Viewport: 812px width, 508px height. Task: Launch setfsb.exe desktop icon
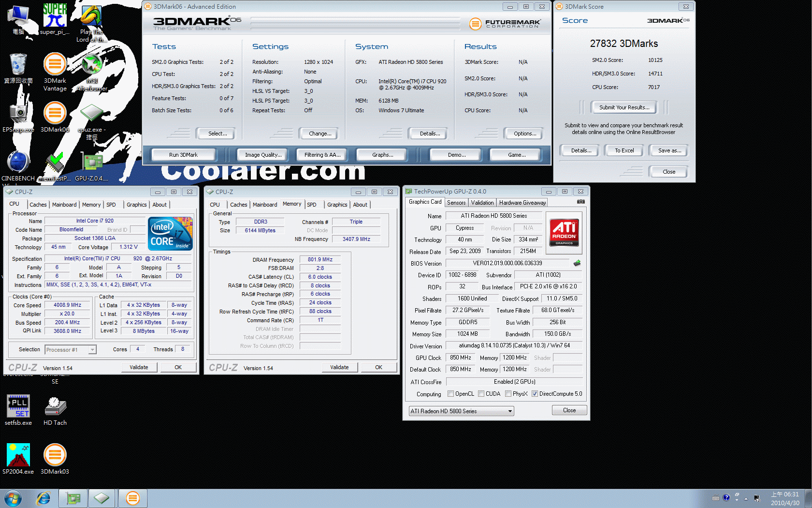[x=18, y=410]
